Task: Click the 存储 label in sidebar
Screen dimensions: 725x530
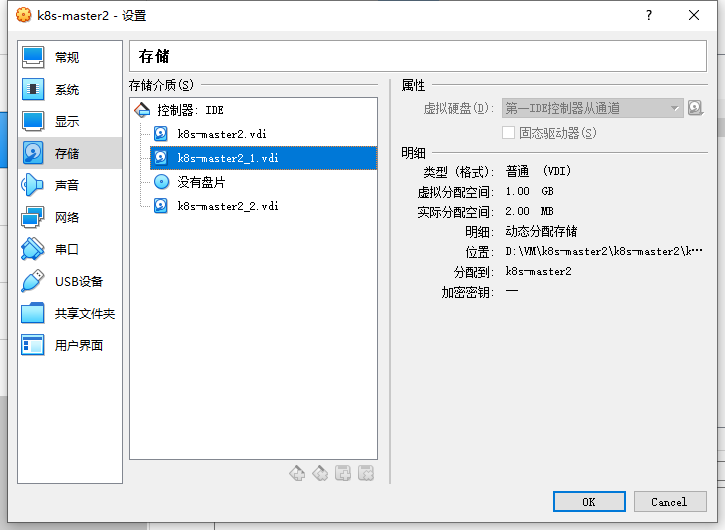Action: [x=67, y=153]
